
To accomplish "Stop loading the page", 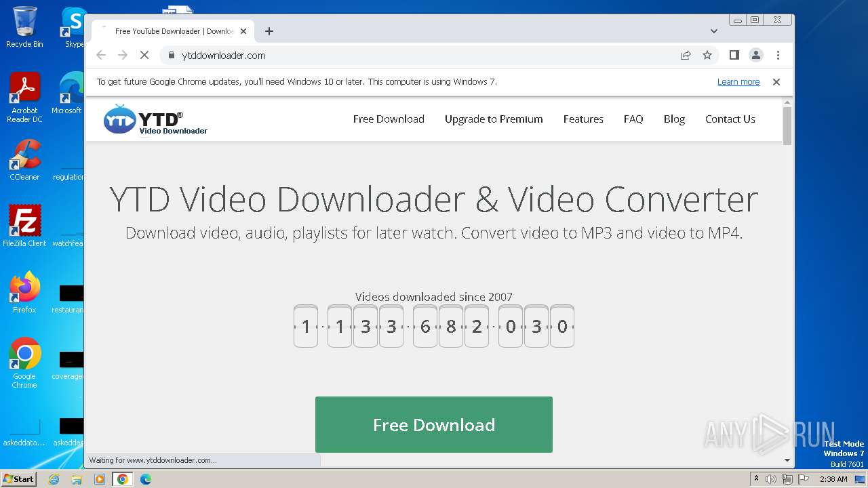I will [x=144, y=55].
